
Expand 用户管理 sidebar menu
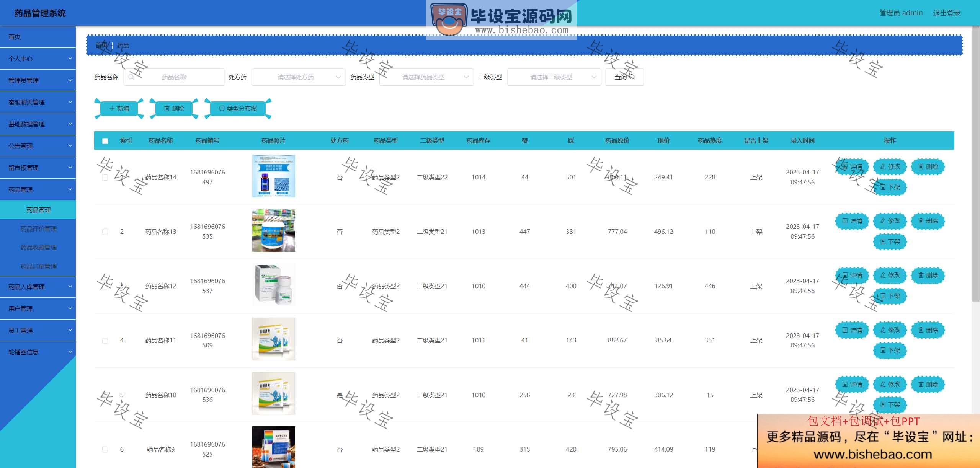click(x=38, y=308)
